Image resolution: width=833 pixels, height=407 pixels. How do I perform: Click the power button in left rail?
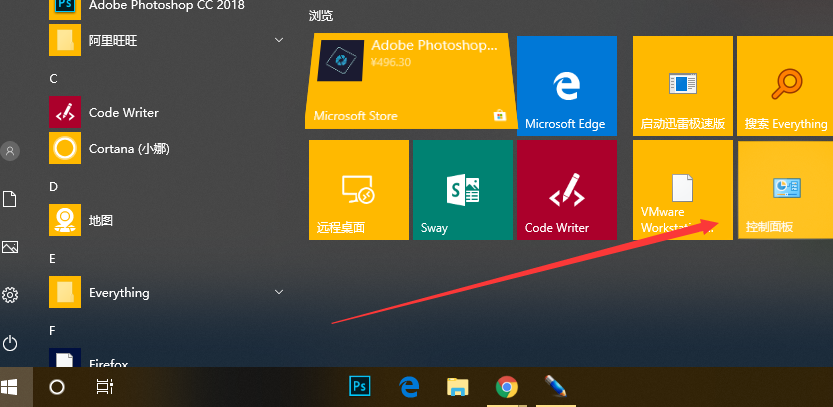pyautogui.click(x=10, y=343)
